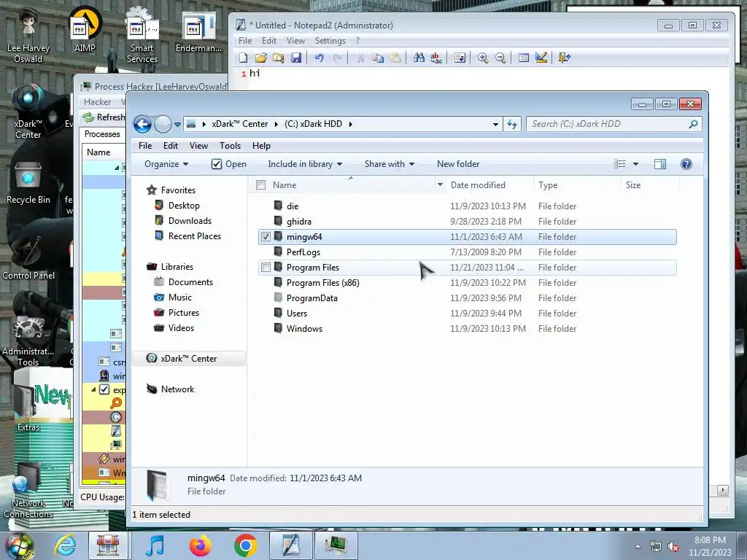Click the search magnifier in Explorer search box

click(693, 124)
